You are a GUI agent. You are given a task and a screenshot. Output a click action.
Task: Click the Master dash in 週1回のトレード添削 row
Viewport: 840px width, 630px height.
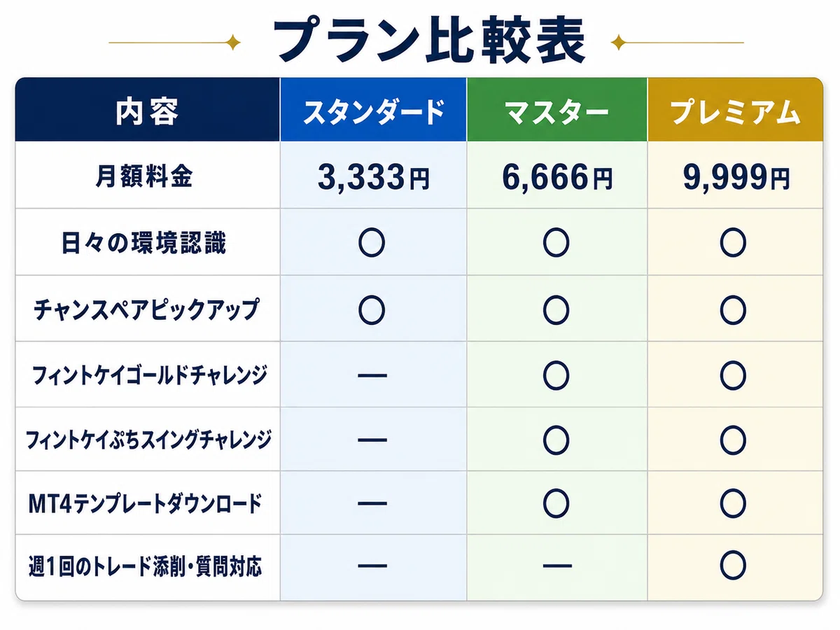[x=556, y=566]
